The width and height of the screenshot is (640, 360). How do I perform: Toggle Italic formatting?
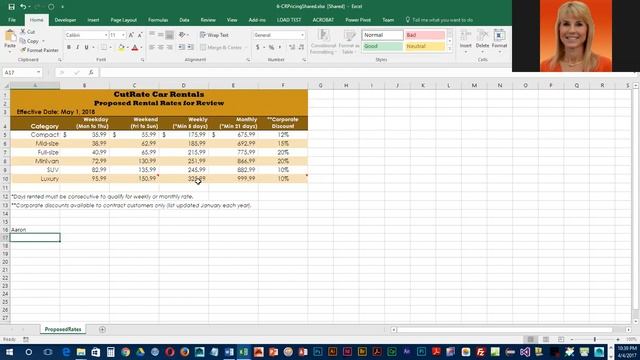click(78, 47)
